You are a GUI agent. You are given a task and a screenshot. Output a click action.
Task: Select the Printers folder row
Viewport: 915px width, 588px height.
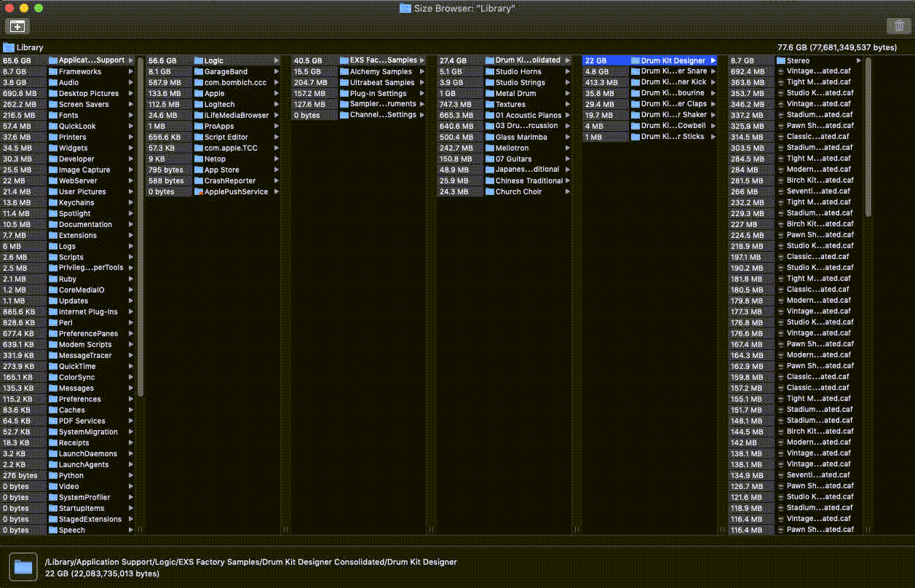click(68, 137)
